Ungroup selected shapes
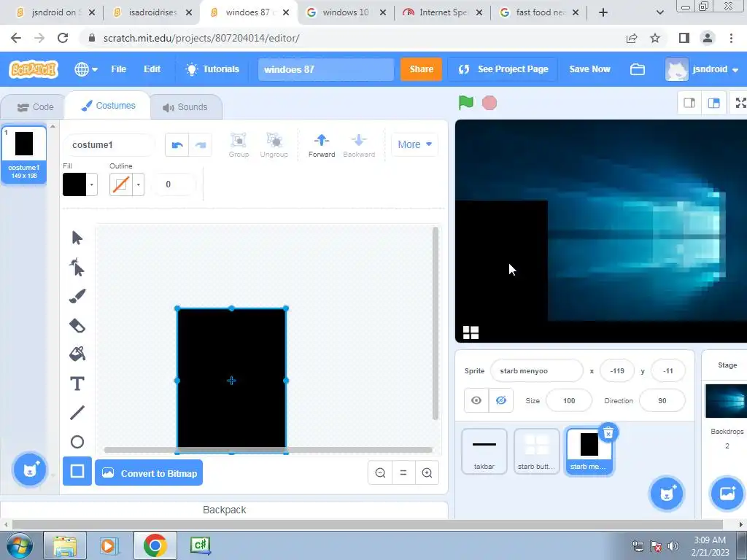 tap(274, 145)
